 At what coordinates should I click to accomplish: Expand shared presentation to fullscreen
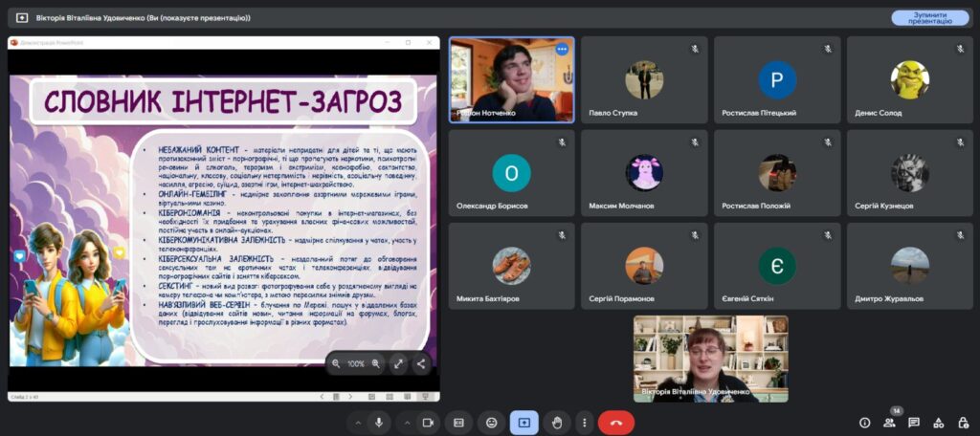[399, 363]
